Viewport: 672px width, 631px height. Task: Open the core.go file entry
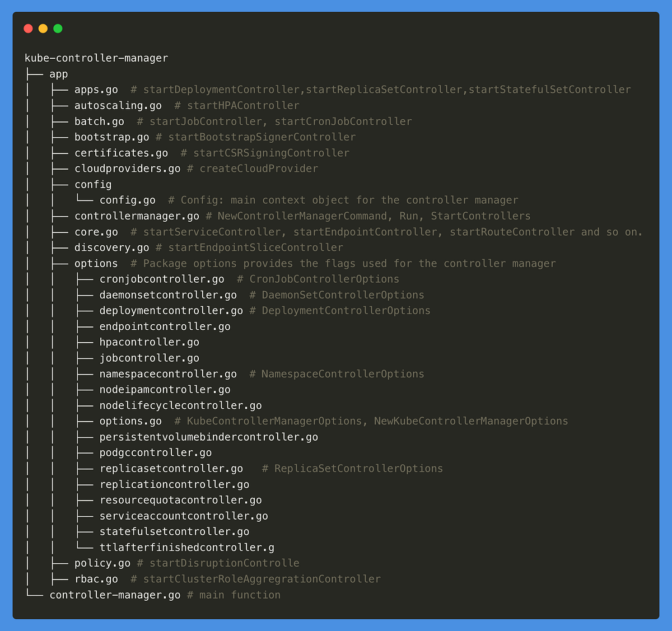click(x=96, y=231)
